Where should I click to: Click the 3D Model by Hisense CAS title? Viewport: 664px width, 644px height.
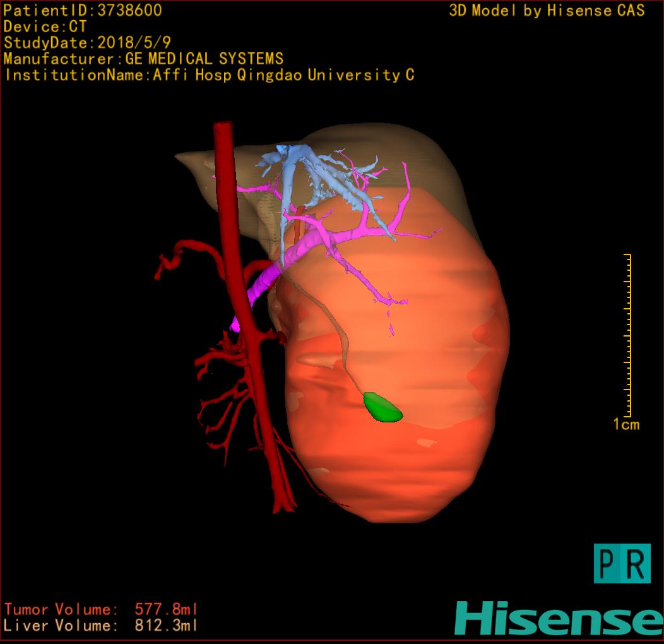pos(547,11)
